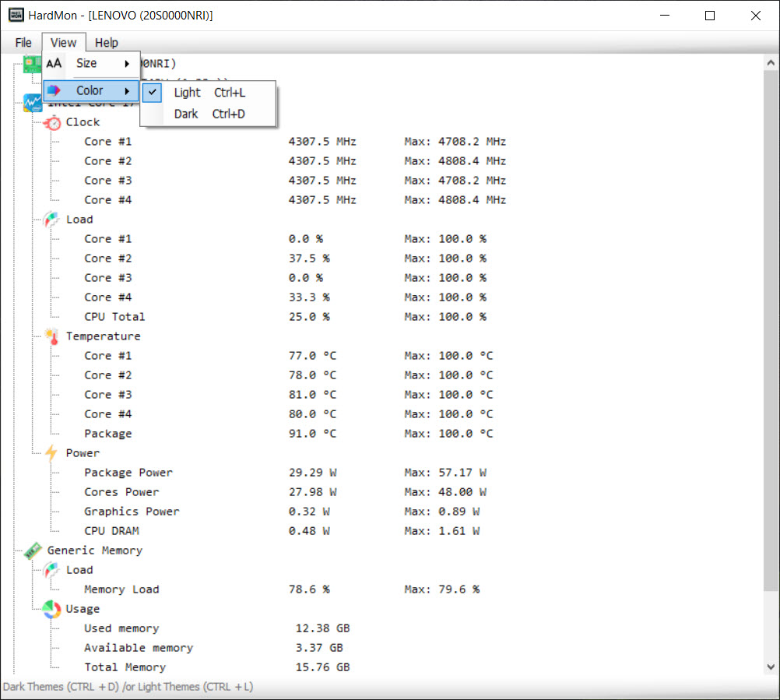This screenshot has height=700, width=780.
Task: Click the Max: 79.6 % value
Action: coord(442,589)
